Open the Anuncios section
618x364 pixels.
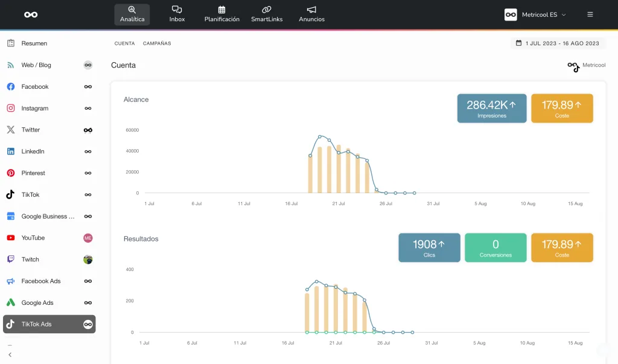pyautogui.click(x=312, y=14)
